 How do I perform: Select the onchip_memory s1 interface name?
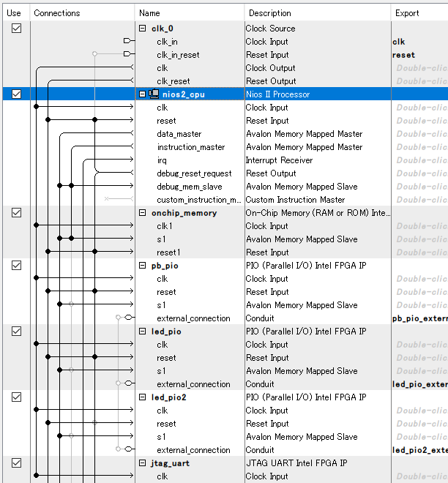point(161,239)
